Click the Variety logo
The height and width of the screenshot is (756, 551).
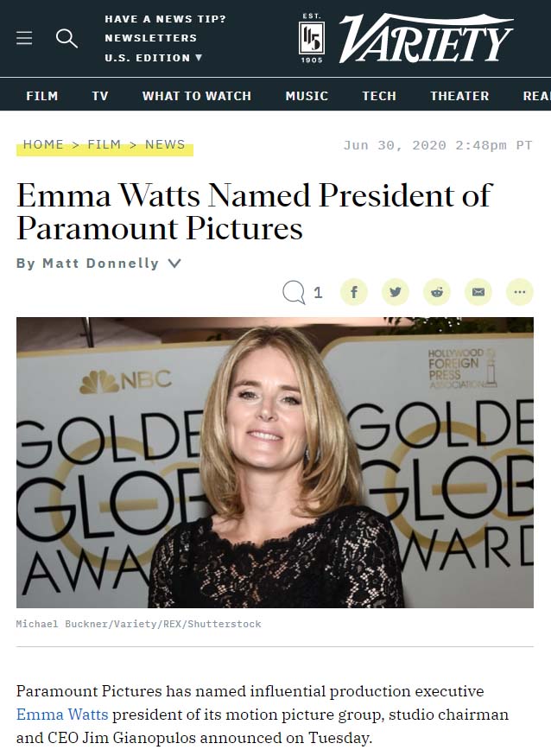tap(406, 38)
